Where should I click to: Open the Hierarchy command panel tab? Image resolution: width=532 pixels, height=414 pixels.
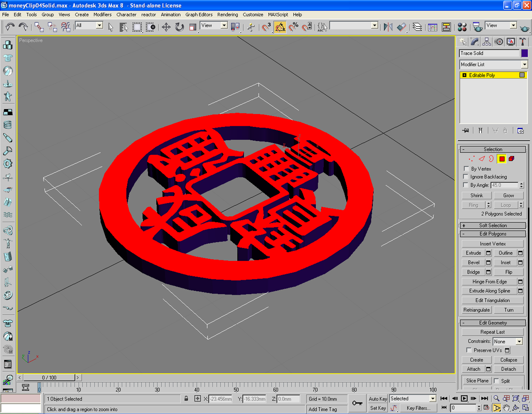pos(487,42)
